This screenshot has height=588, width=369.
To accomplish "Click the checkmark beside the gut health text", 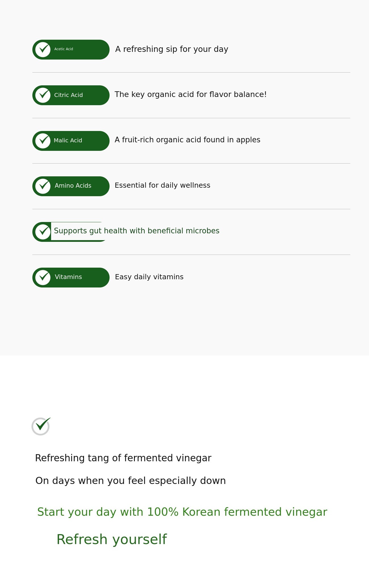I will coord(43,232).
